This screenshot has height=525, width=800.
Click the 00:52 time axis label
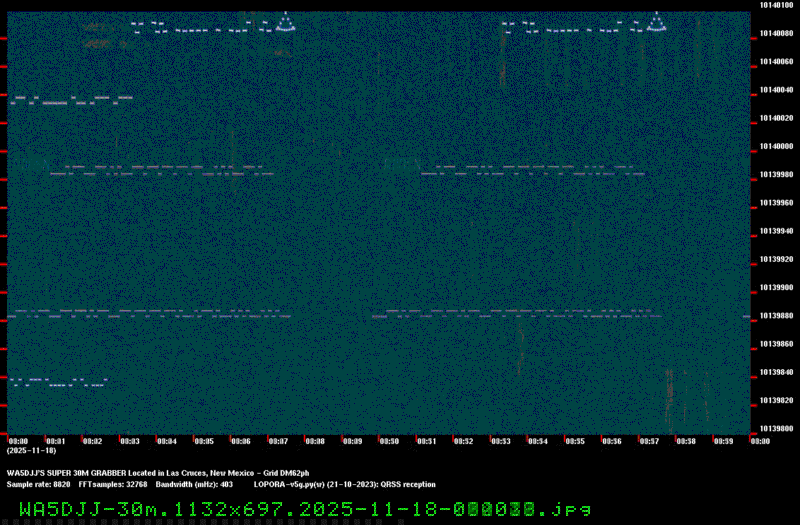click(x=464, y=441)
